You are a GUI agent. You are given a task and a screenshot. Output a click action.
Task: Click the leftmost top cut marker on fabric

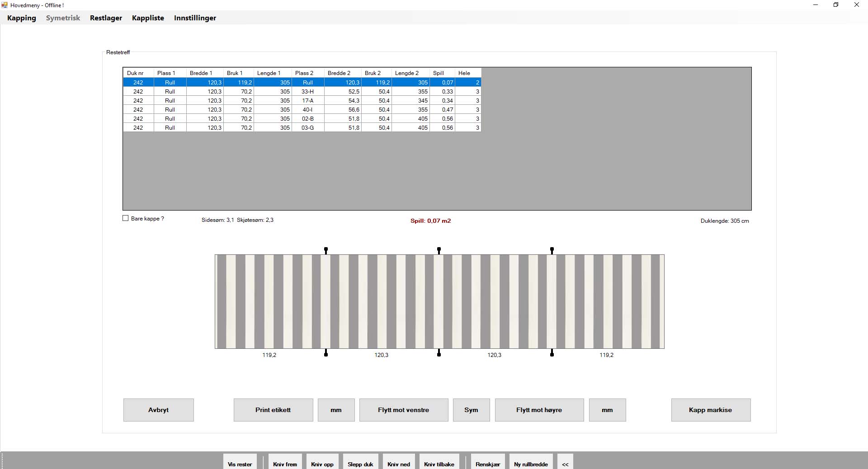click(326, 250)
